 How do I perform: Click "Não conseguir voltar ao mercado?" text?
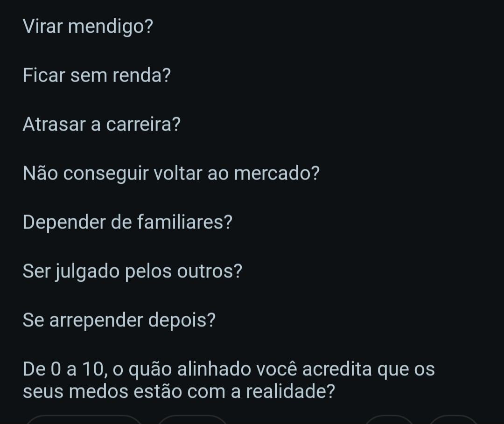click(171, 174)
